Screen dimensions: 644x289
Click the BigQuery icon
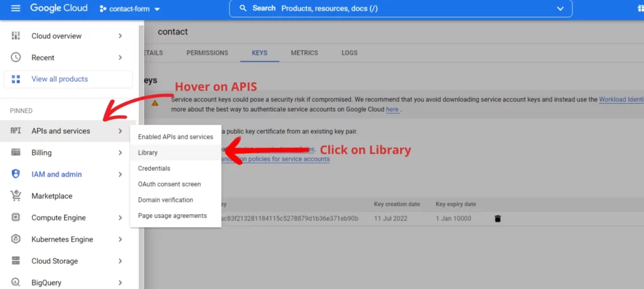[x=16, y=283]
